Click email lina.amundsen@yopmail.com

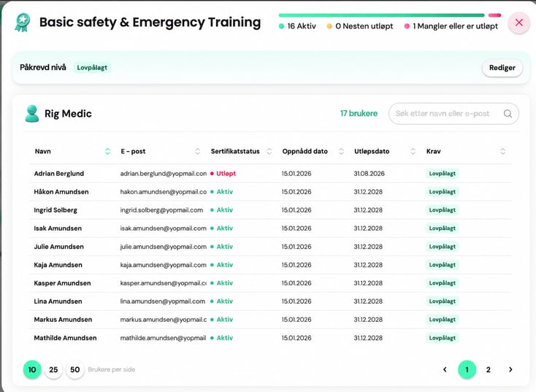click(x=163, y=301)
